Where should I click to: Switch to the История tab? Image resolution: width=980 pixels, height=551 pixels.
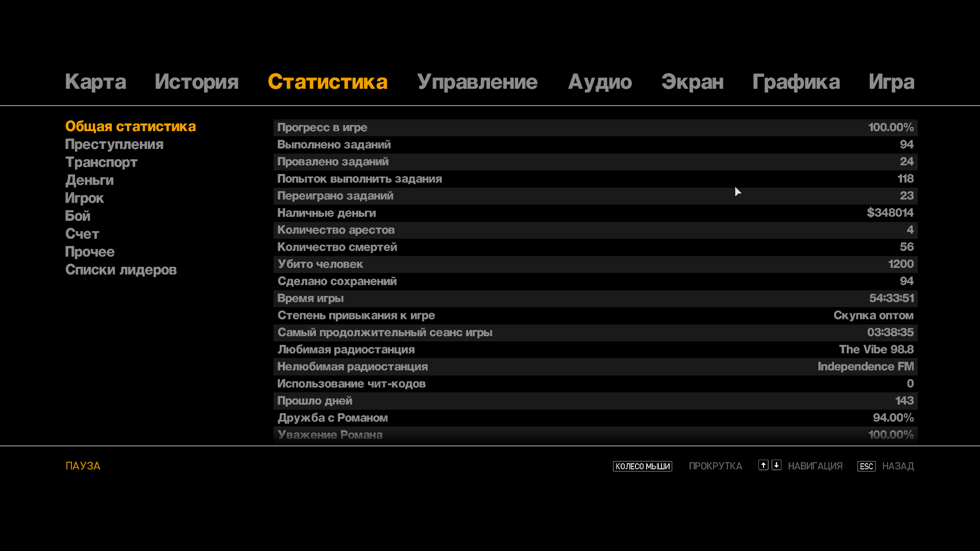tap(197, 82)
